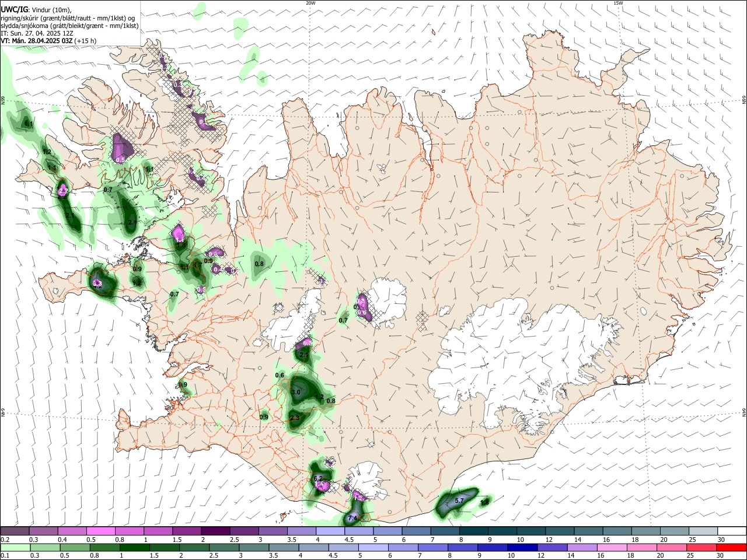This screenshot has width=747, height=560.
Task: Click the dark teal 8–9 swatch in upper legend row
Action: tap(473, 531)
